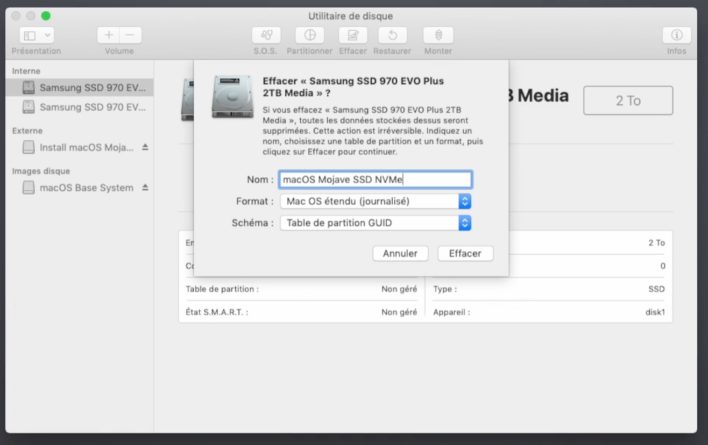Confirm erase with Effacer dialog button

point(465,254)
